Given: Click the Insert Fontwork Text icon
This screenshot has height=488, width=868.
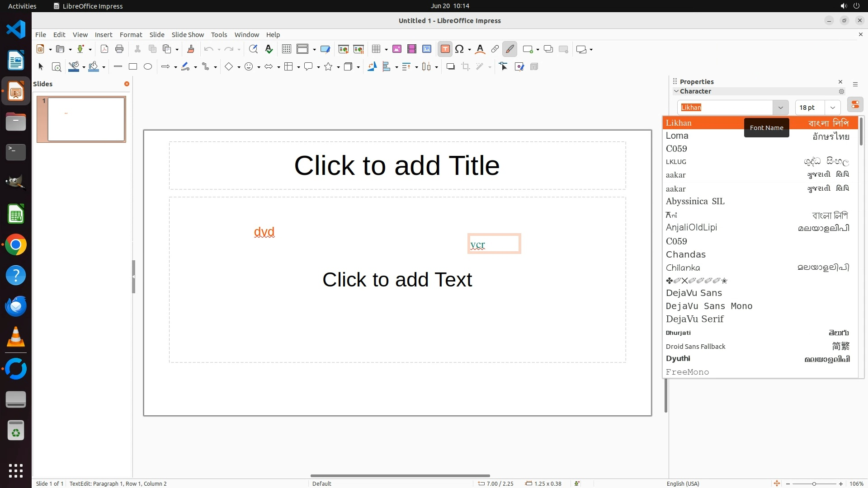Looking at the screenshot, I should (480, 49).
